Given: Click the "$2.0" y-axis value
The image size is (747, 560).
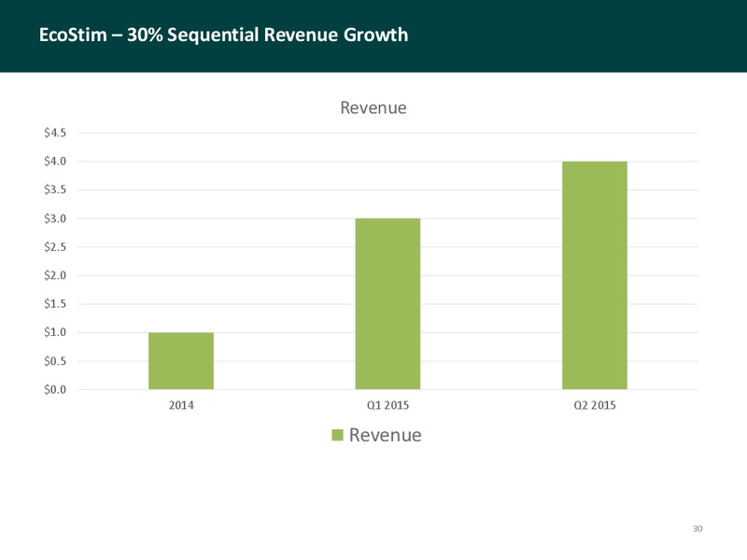Looking at the screenshot, I should (55, 275).
